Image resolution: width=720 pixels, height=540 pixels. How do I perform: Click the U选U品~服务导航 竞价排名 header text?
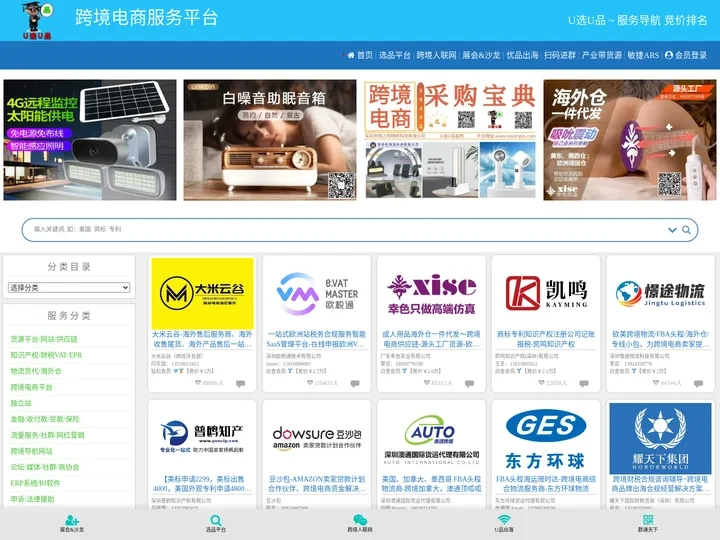pos(637,20)
